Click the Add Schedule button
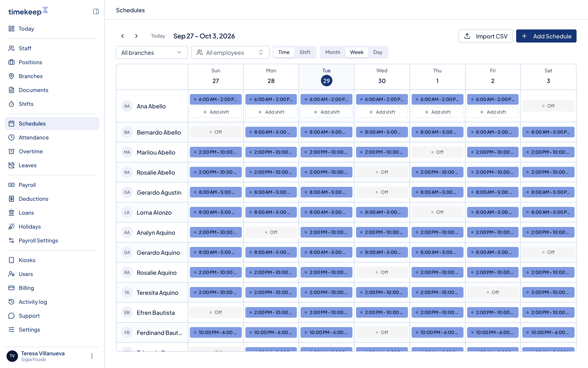 [546, 36]
